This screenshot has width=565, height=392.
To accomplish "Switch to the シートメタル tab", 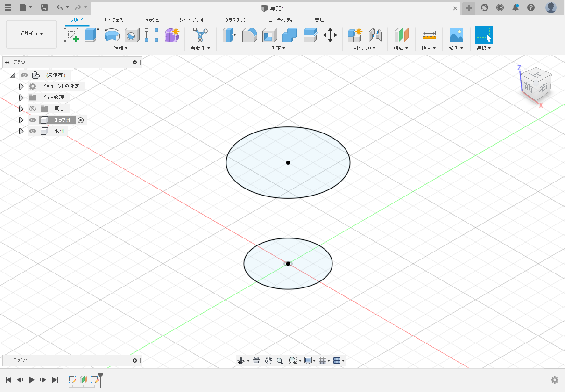I will (x=191, y=20).
